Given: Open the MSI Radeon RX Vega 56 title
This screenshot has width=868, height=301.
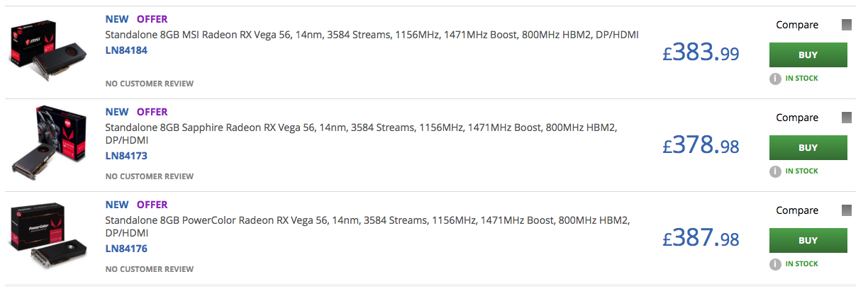Looking at the screenshot, I should pyautogui.click(x=372, y=35).
